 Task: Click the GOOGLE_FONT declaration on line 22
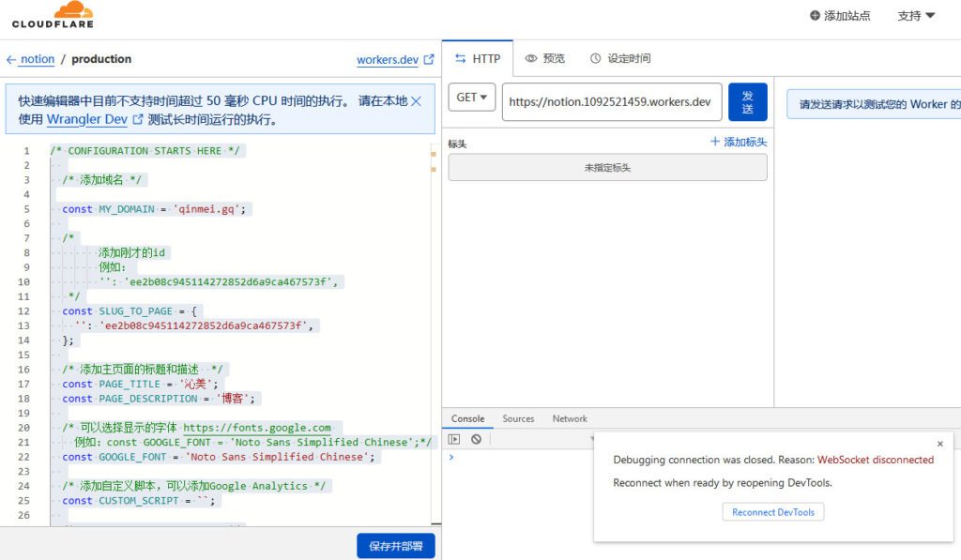218,457
